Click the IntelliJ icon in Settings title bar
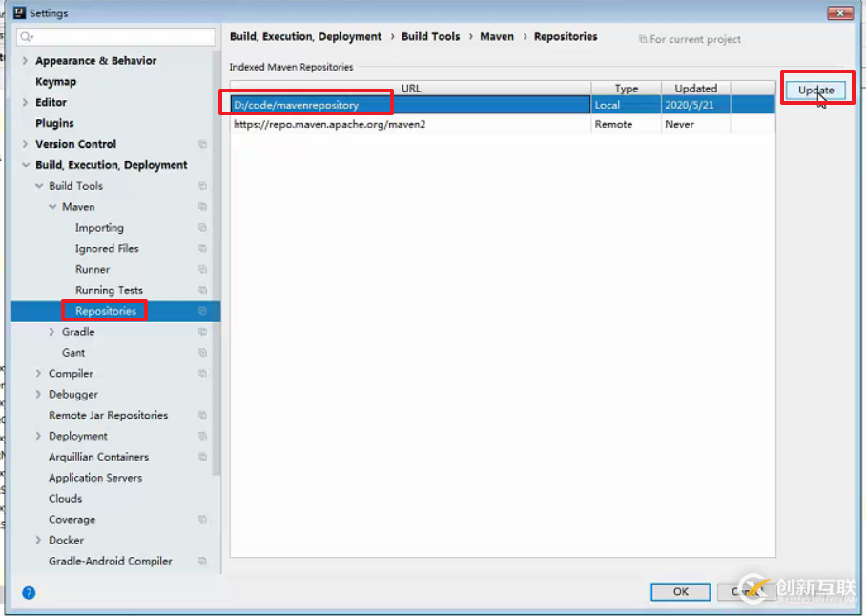 [20, 12]
